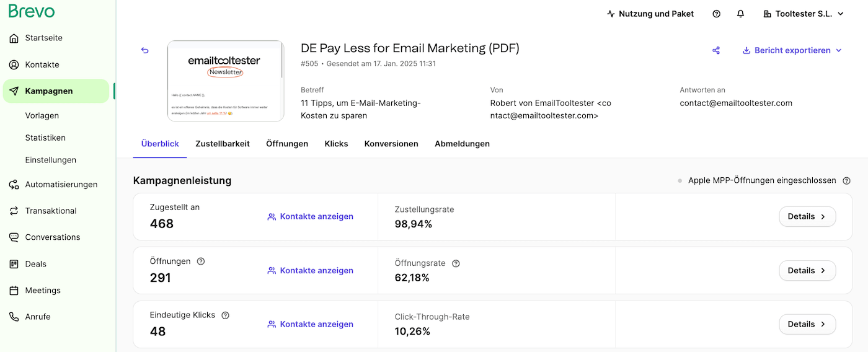Click Details in Eindeutige Klicks row
The height and width of the screenshot is (352, 868).
(807, 324)
